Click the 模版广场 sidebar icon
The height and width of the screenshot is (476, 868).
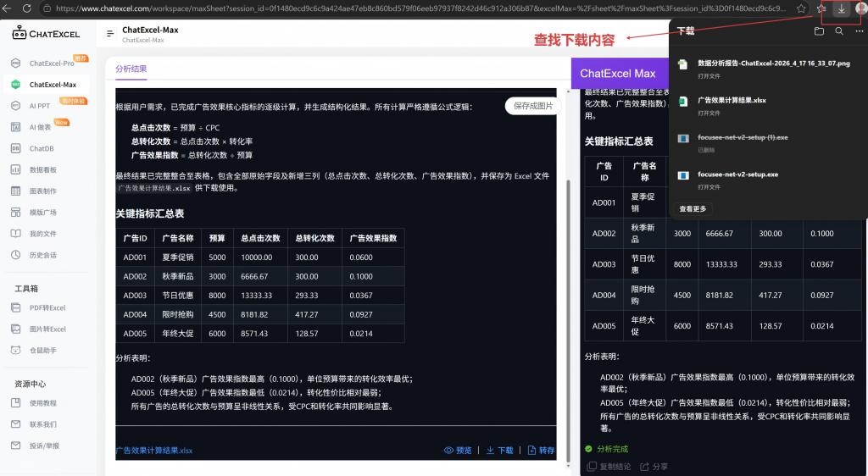click(16, 213)
